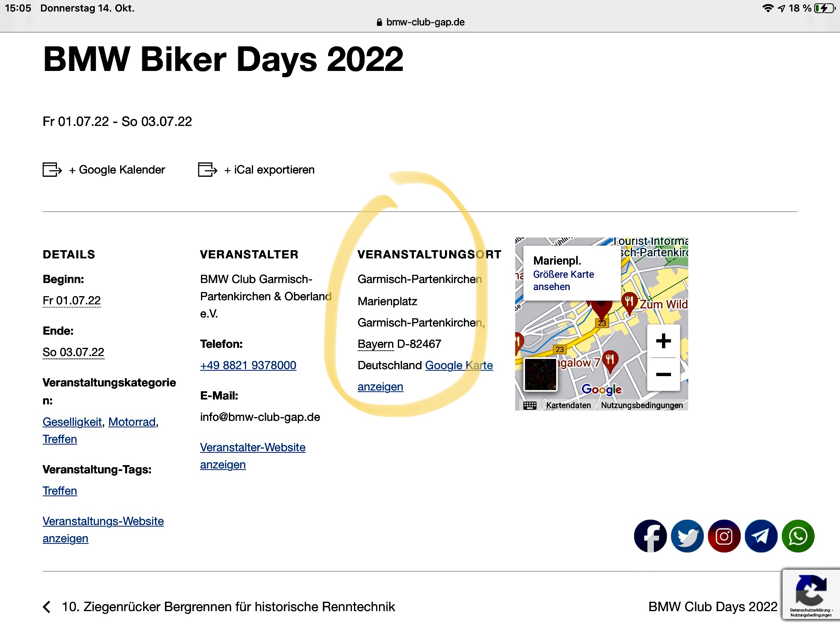Zoom out on the Google map
This screenshot has width=840, height=630.
[663, 374]
